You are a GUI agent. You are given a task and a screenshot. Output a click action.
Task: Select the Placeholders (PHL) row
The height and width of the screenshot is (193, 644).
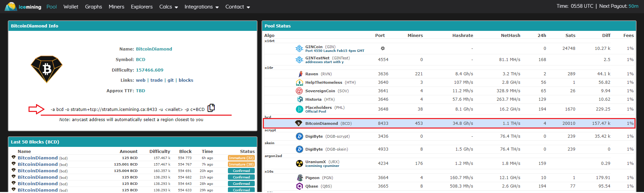point(449,109)
